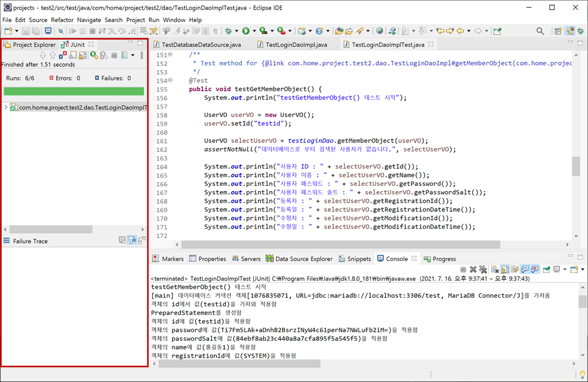Image resolution: width=588 pixels, height=382 pixels.
Task: Toggle Console Scroll Lock icon
Action: [505, 269]
